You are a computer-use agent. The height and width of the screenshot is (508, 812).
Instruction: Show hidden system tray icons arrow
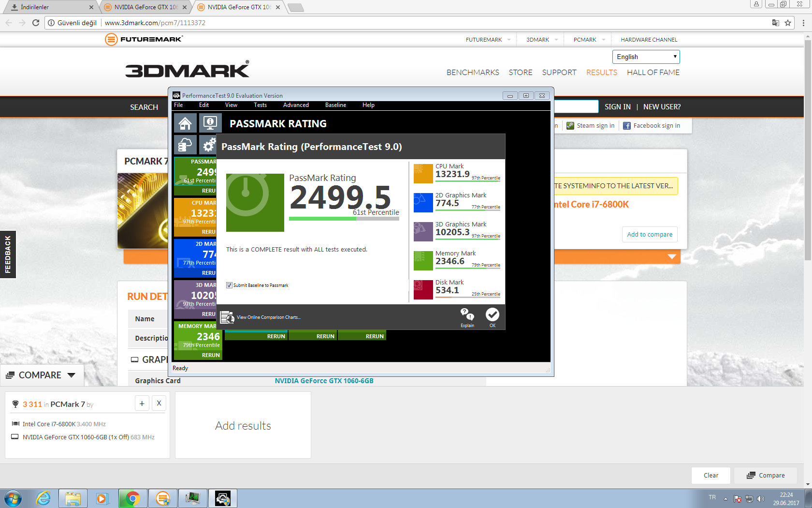[x=725, y=499]
